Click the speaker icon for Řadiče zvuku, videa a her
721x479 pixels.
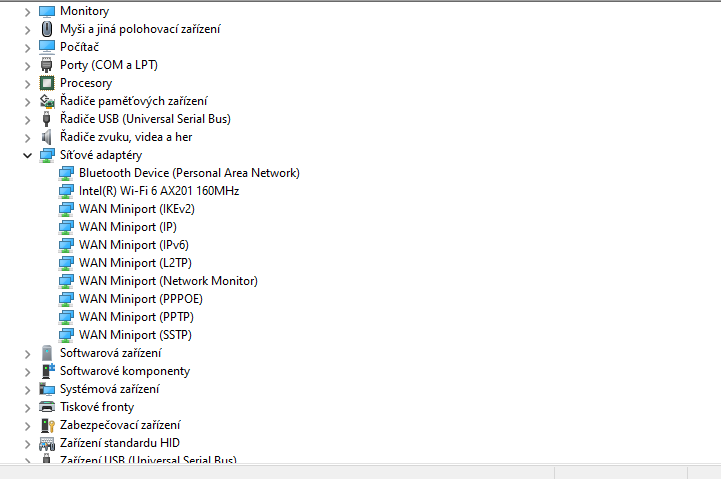tap(47, 137)
